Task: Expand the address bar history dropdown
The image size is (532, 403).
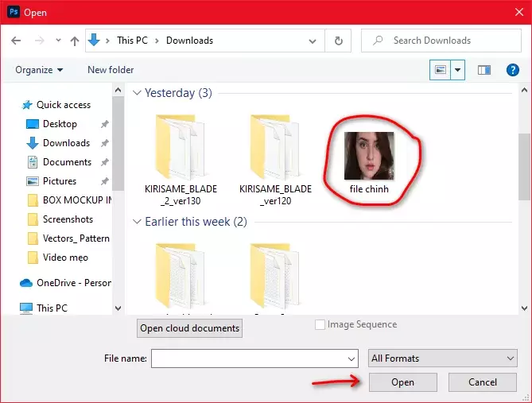Action: tap(313, 41)
